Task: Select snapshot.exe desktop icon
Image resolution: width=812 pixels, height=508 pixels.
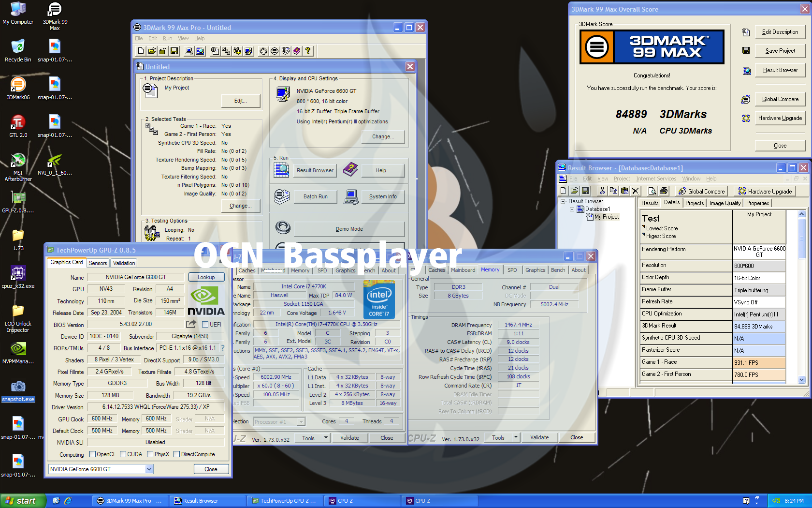Action: [x=18, y=391]
